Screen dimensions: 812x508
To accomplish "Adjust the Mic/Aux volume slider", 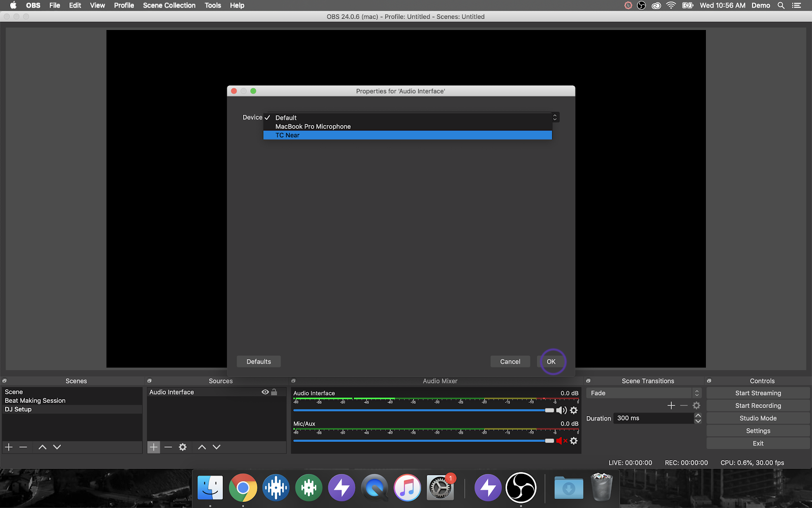I will [549, 441].
